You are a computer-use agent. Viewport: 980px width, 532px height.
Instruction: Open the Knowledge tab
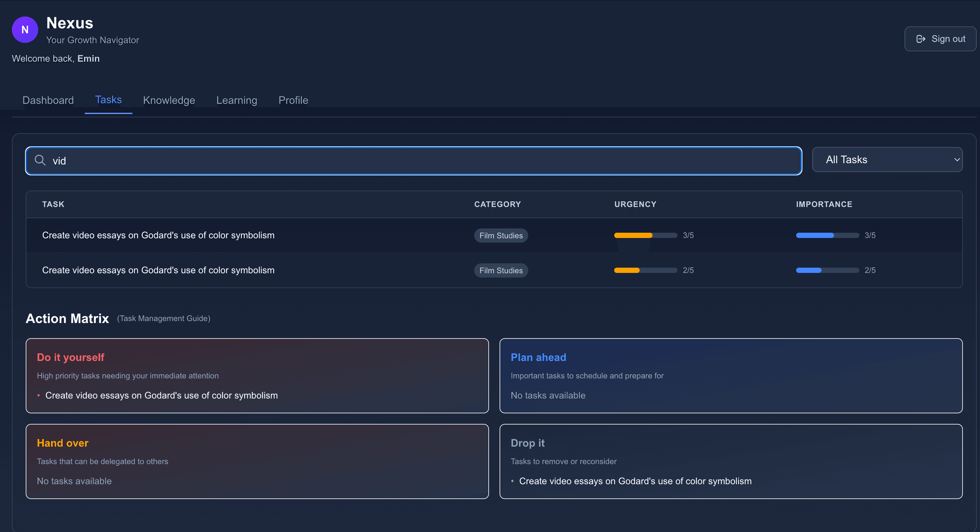[x=169, y=100]
